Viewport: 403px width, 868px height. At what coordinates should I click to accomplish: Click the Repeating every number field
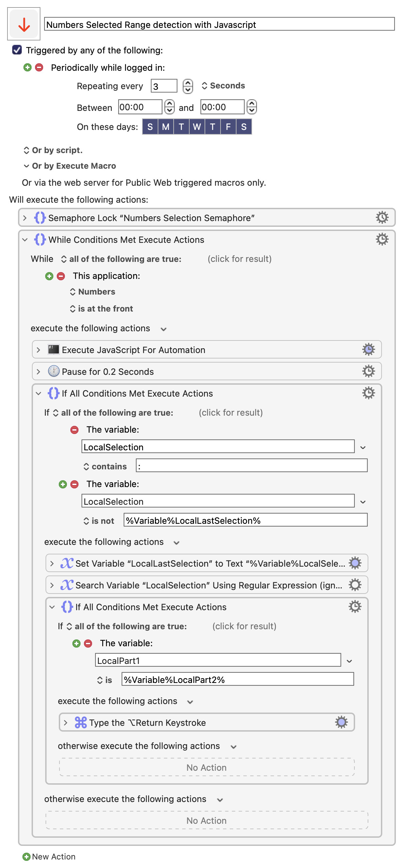(164, 86)
